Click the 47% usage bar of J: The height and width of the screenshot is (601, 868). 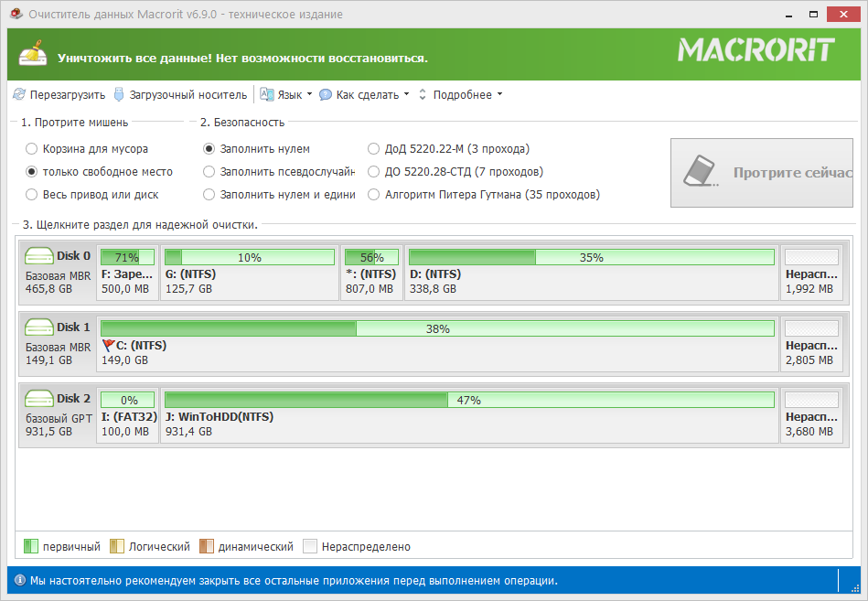469,400
